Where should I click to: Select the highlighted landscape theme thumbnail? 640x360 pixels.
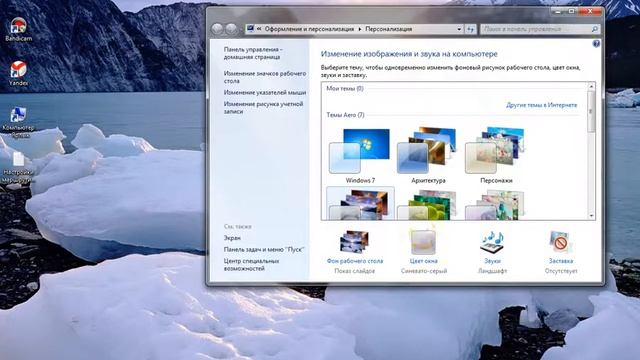[x=360, y=203]
